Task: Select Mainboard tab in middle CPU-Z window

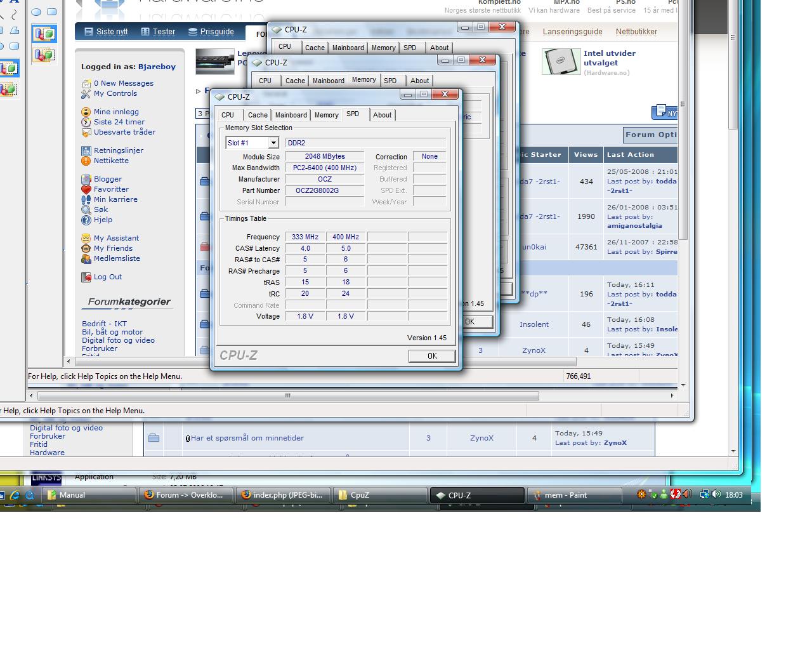Action: pyautogui.click(x=329, y=81)
